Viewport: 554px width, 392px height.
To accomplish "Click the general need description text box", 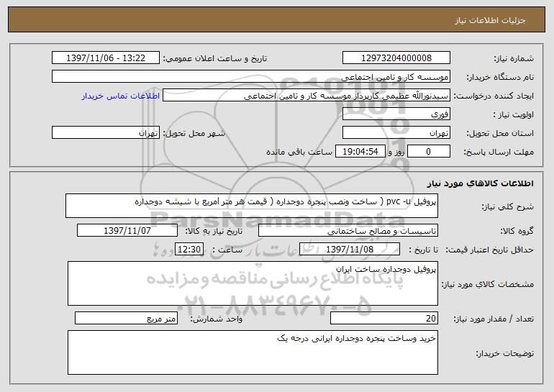I will (x=252, y=206).
